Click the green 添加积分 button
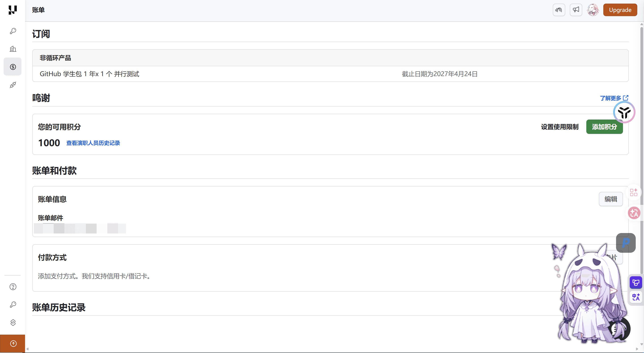 coord(604,127)
